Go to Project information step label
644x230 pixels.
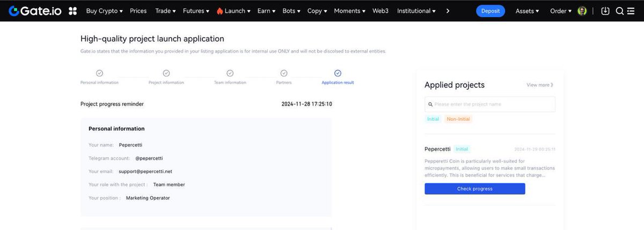[166, 83]
